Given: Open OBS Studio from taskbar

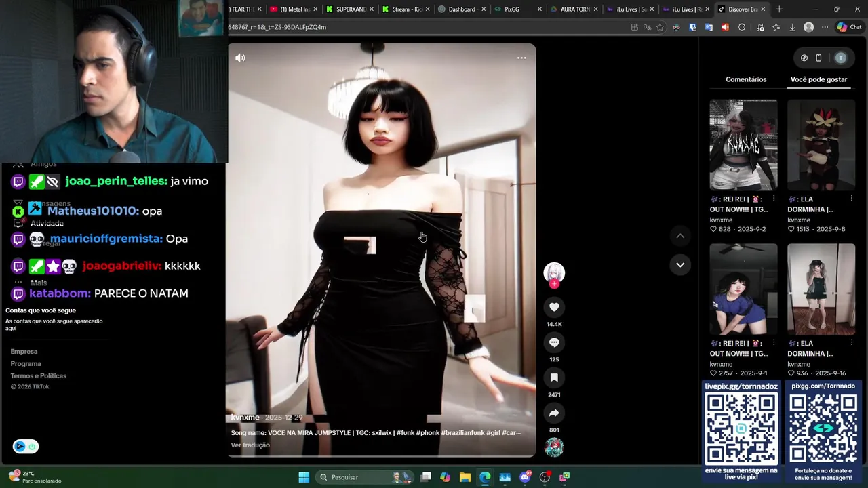Looking at the screenshot, I should coord(545,477).
